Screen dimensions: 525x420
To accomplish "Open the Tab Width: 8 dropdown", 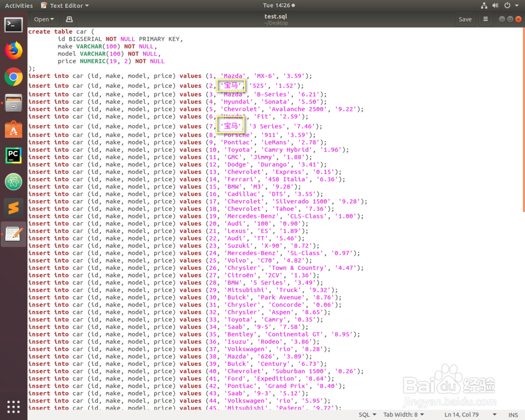I will coord(404,415).
